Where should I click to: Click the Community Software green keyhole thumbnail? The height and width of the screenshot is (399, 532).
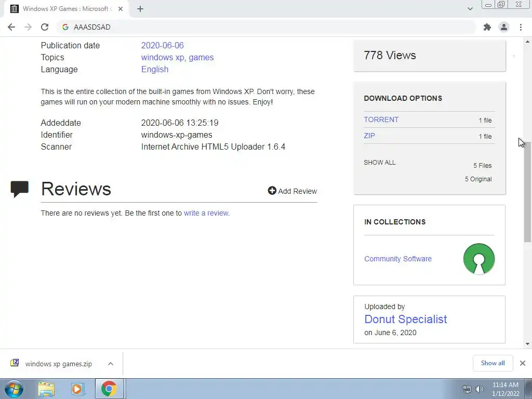click(x=478, y=259)
